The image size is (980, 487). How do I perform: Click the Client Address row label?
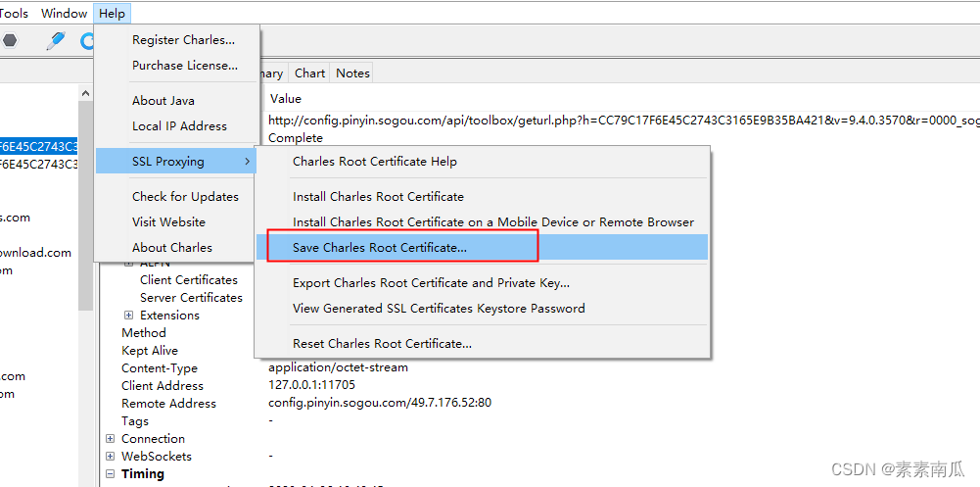(x=163, y=386)
